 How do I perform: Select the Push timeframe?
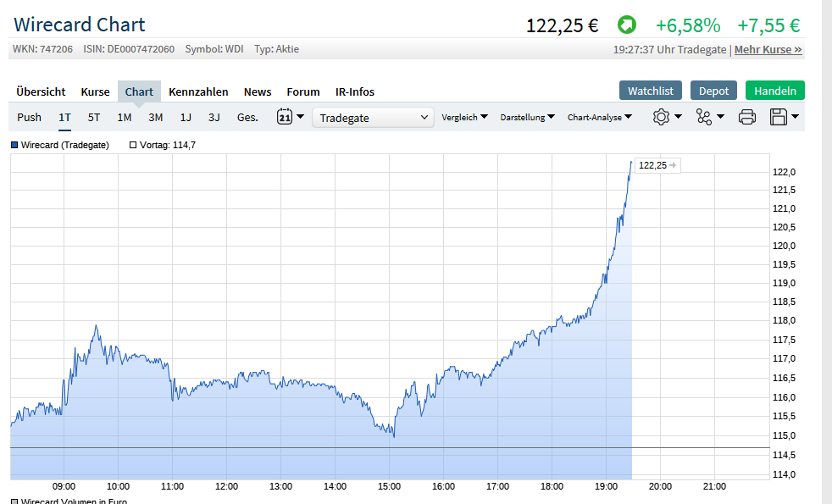point(29,117)
